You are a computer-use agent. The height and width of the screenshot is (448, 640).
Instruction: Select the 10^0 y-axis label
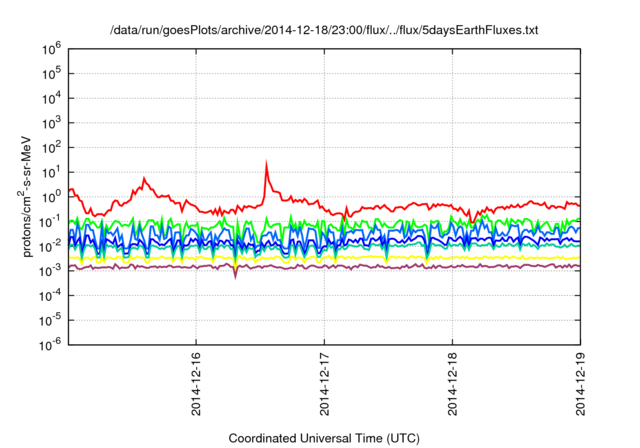(51, 197)
